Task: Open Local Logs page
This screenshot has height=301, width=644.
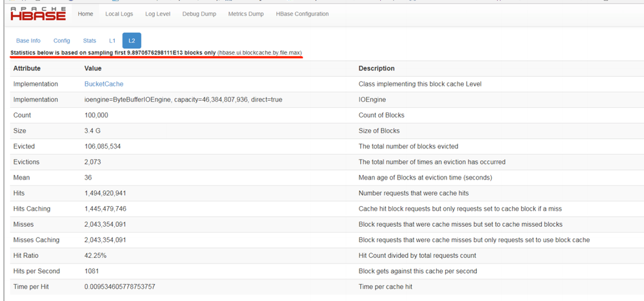Action: (x=119, y=14)
